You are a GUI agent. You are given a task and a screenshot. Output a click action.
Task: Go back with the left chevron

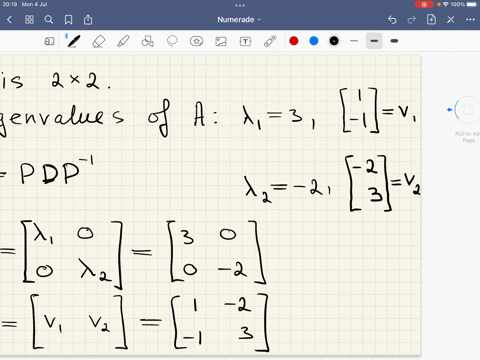pyautogui.click(x=9, y=20)
